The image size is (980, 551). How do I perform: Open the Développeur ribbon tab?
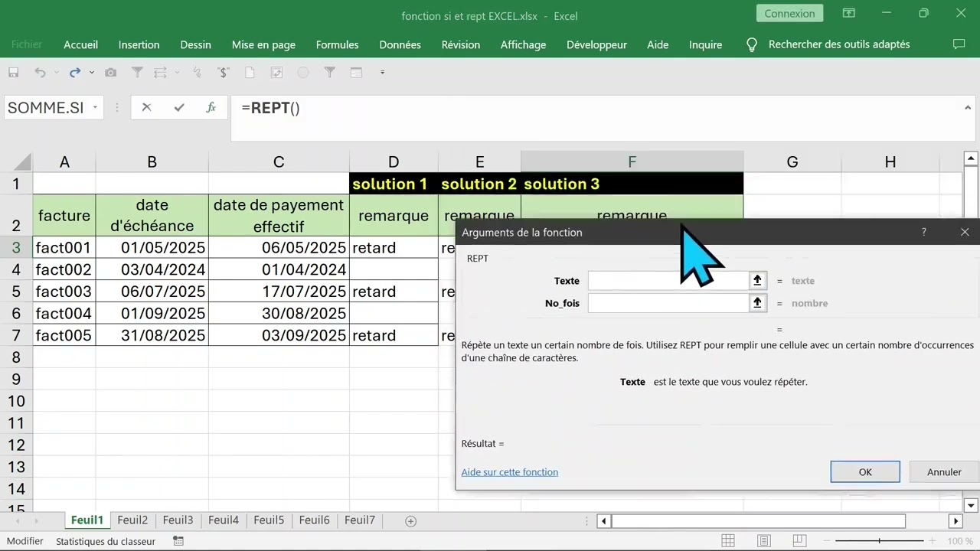coord(596,44)
